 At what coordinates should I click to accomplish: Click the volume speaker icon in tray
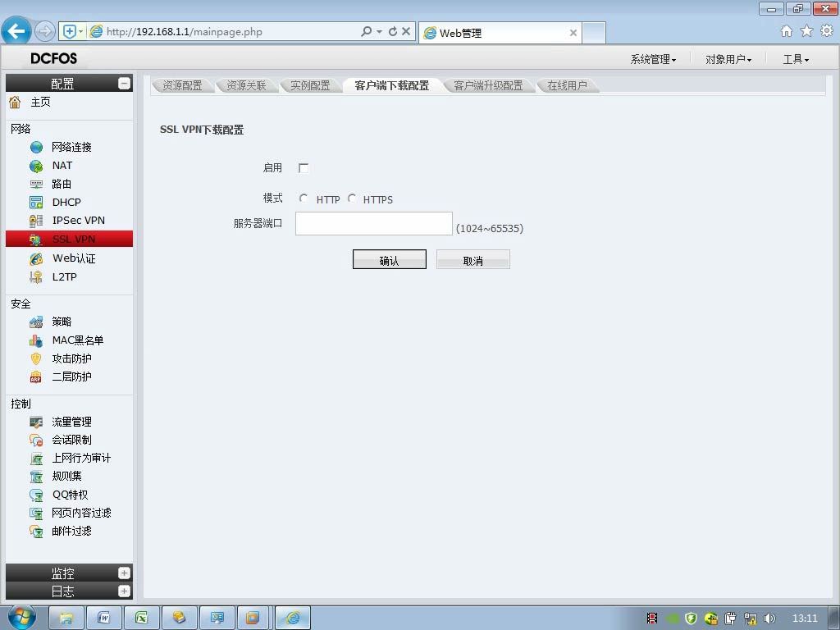click(x=769, y=619)
